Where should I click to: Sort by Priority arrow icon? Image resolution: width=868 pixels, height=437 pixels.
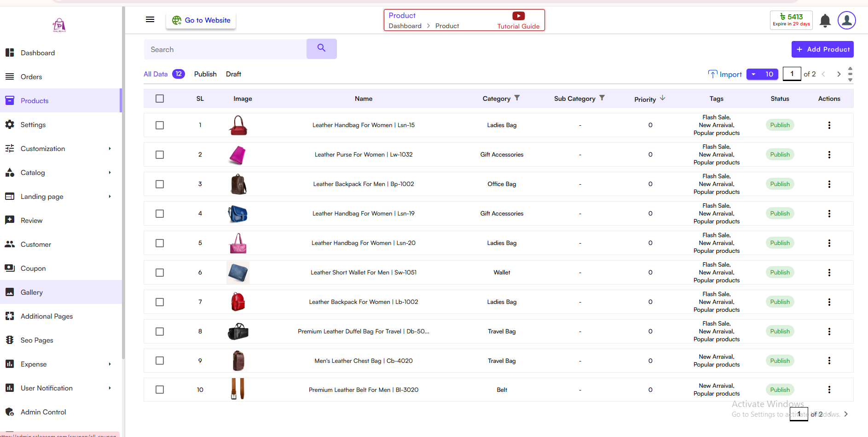coord(662,98)
